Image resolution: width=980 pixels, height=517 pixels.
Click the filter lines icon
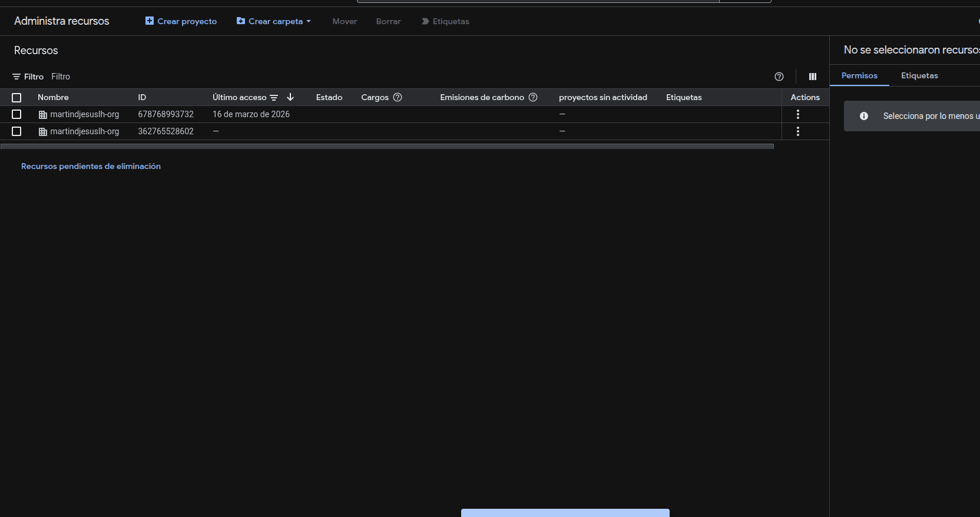pos(16,77)
